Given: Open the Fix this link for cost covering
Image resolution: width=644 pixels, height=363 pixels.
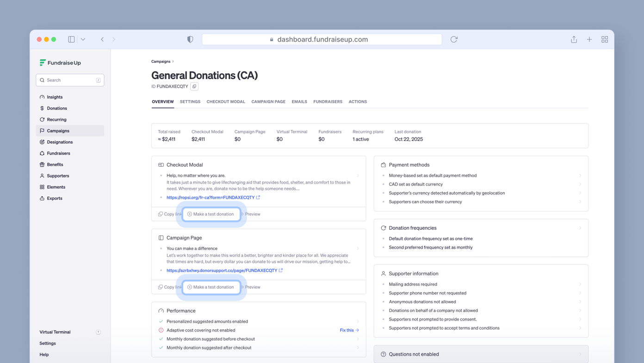Looking at the screenshot, I should coord(347,330).
